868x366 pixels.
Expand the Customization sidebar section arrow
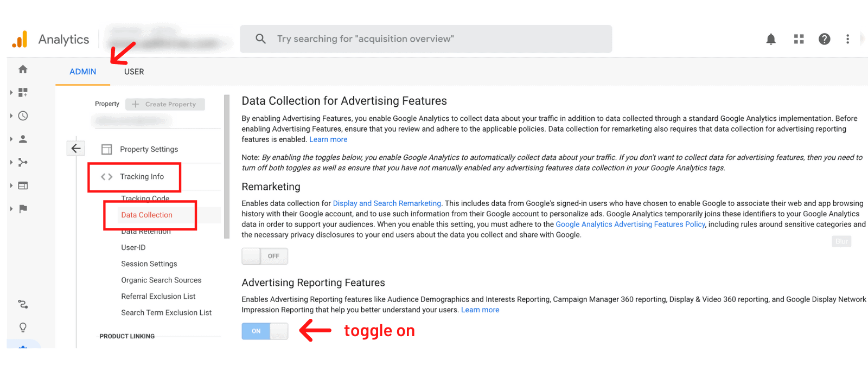(x=11, y=93)
